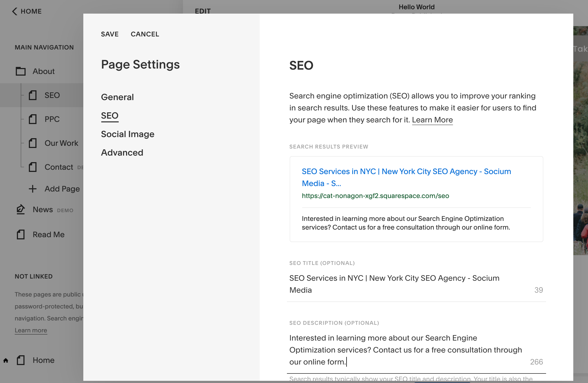Select the SEO tab in Page Settings
588x383 pixels.
110,116
